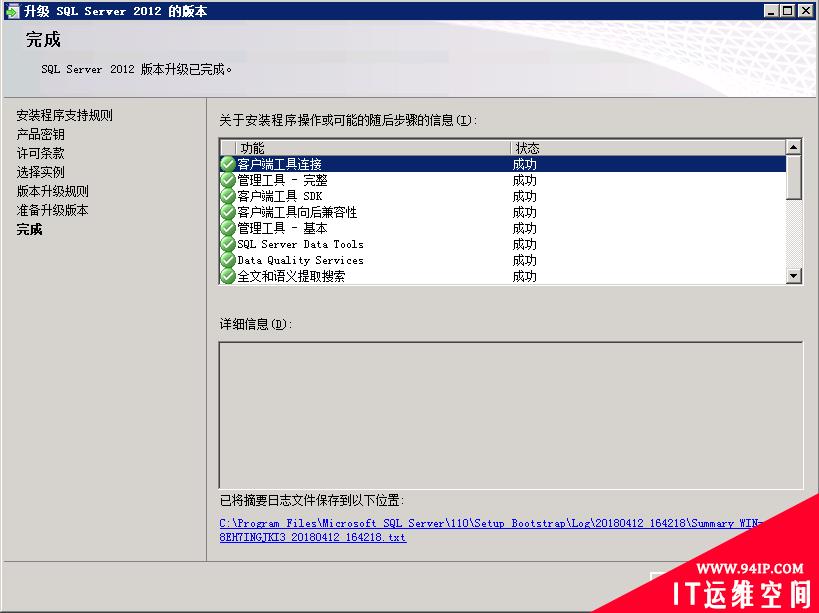The image size is (819, 613).
Task: Select the 客户端工具向后兼容性 row
Action: pyautogui.click(x=502, y=212)
